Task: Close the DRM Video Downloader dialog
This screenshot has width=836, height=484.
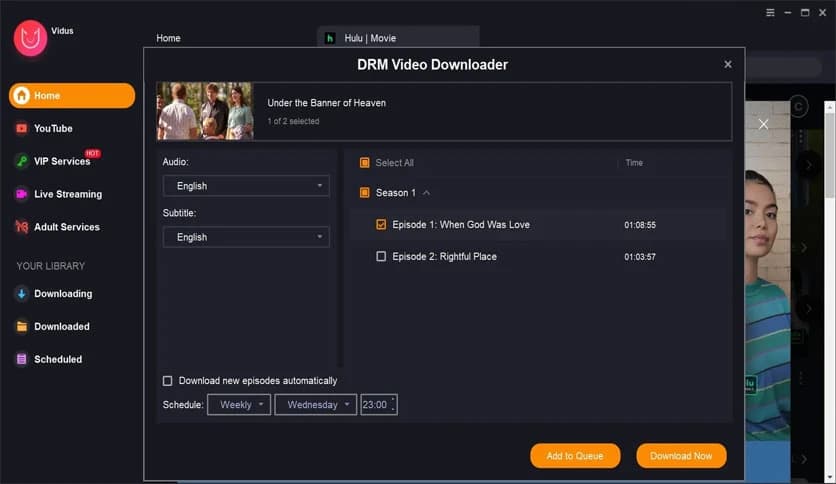Action: pos(728,64)
